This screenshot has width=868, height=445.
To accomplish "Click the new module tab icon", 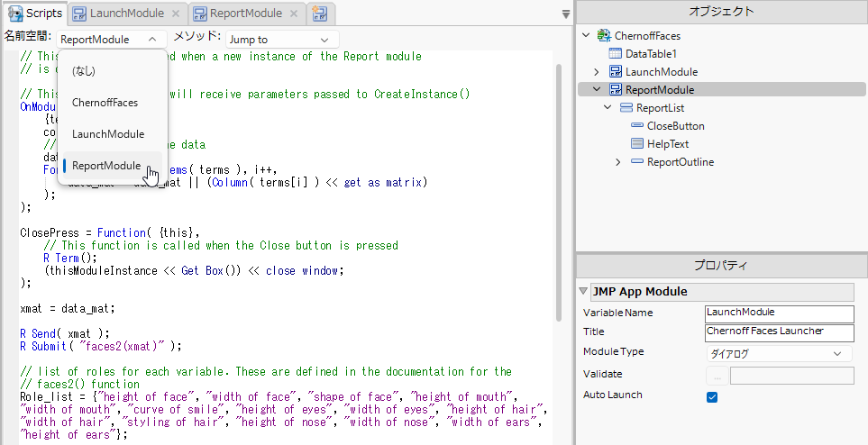I will 320,13.
